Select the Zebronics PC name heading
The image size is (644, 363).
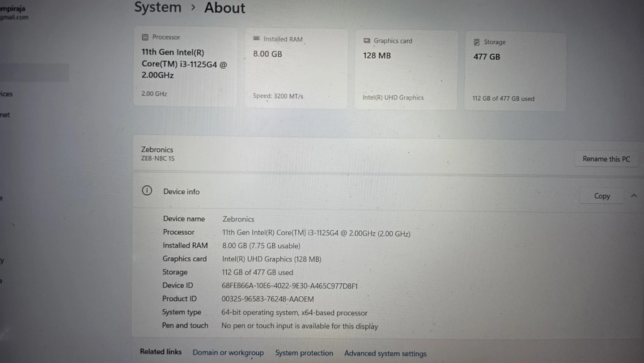pyautogui.click(x=157, y=149)
